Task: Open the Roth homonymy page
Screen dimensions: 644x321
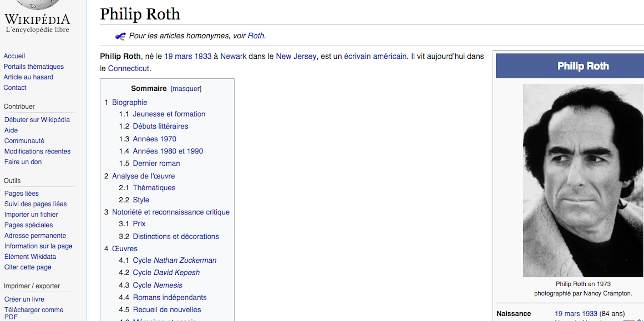Action: click(256, 36)
